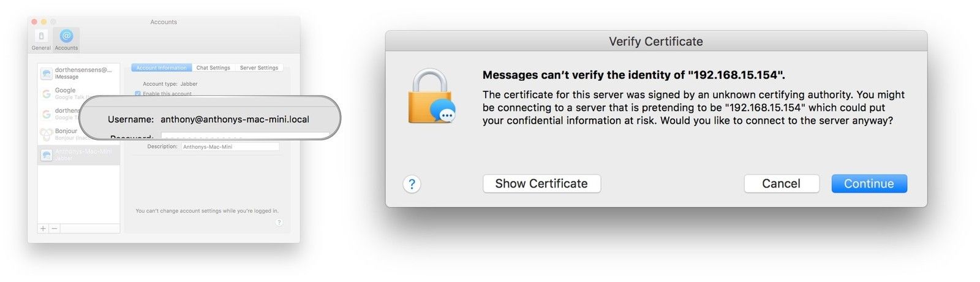Select the Anthonys-Mac-Mini Jabber account
980x282 pixels.
coord(78,154)
